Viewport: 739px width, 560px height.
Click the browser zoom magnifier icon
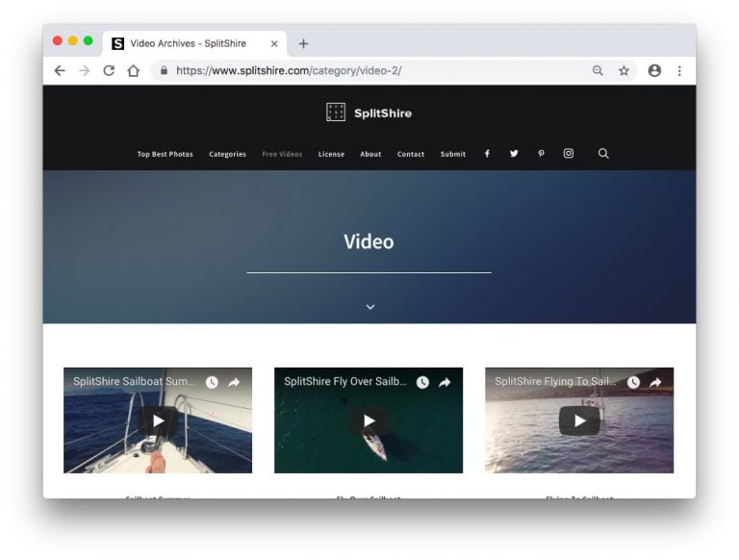tap(598, 71)
